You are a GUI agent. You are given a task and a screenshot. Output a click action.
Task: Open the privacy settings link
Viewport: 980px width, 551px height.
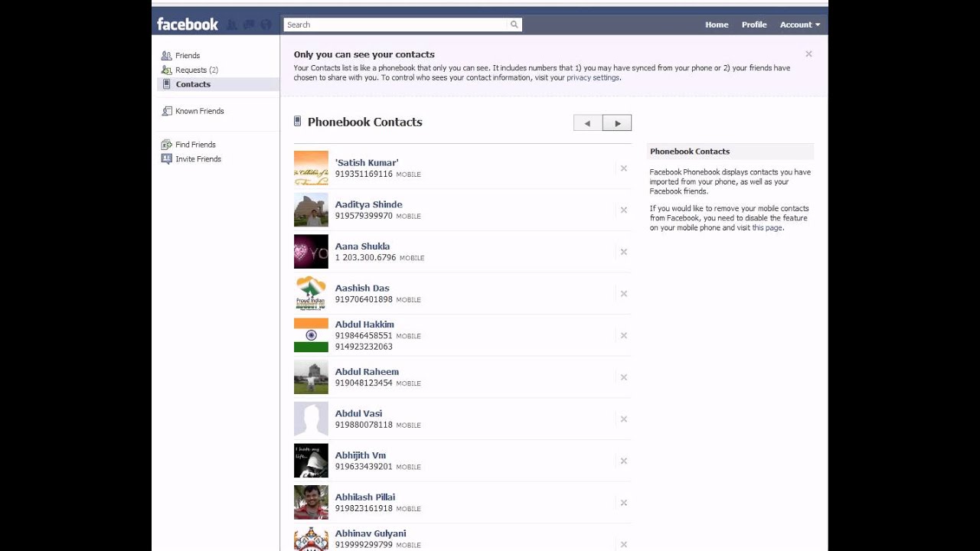(x=593, y=77)
